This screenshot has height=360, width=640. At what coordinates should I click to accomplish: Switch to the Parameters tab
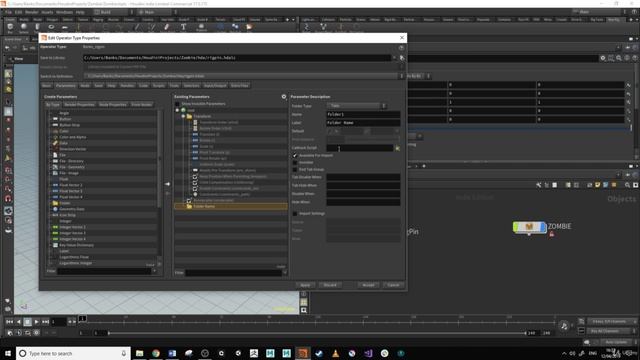pyautogui.click(x=66, y=86)
